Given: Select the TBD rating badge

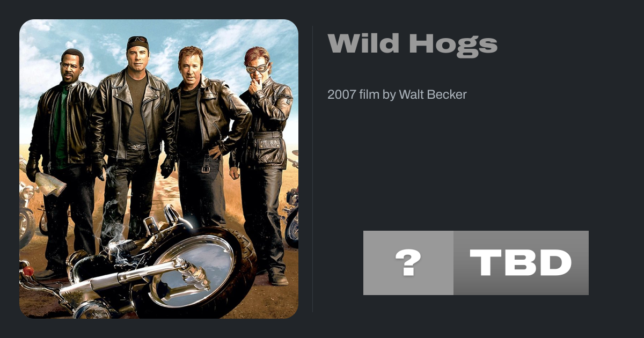Looking at the screenshot, I should tap(521, 263).
